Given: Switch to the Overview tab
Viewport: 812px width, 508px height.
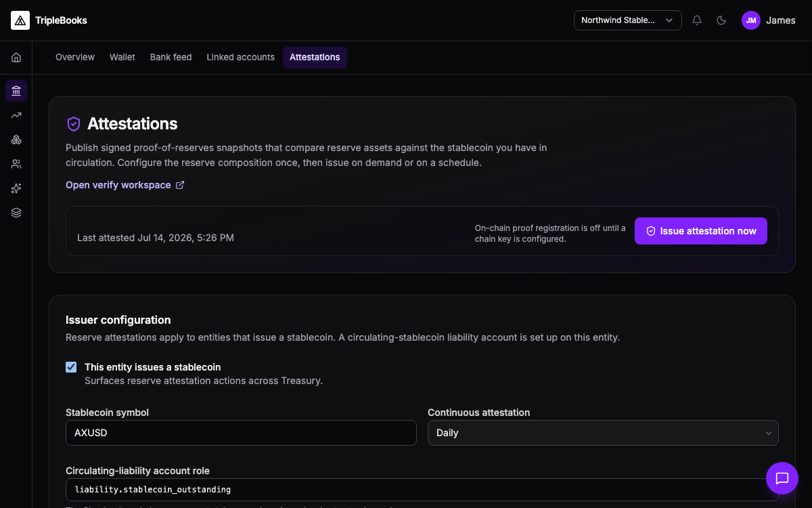Looking at the screenshot, I should (x=75, y=58).
